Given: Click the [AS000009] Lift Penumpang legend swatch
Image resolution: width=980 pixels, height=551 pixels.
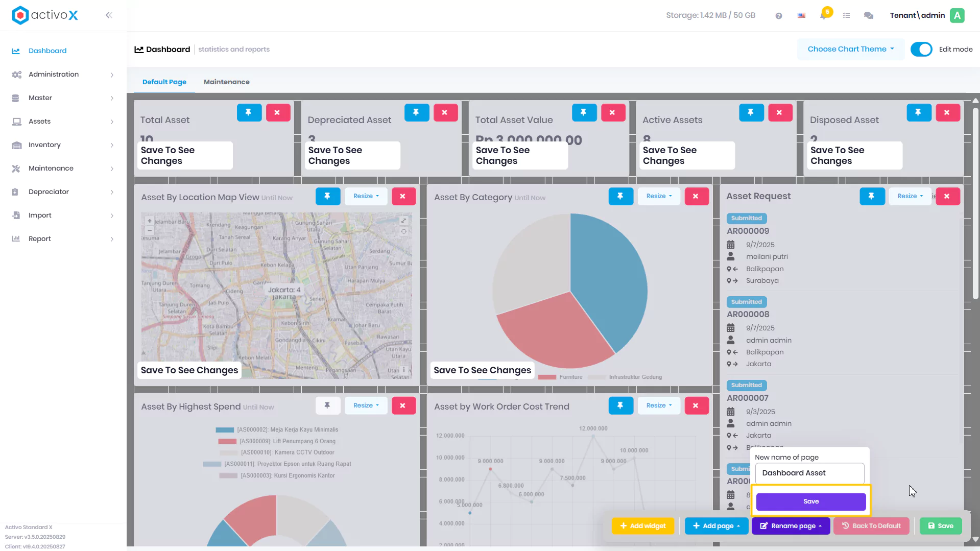Looking at the screenshot, I should (x=227, y=441).
